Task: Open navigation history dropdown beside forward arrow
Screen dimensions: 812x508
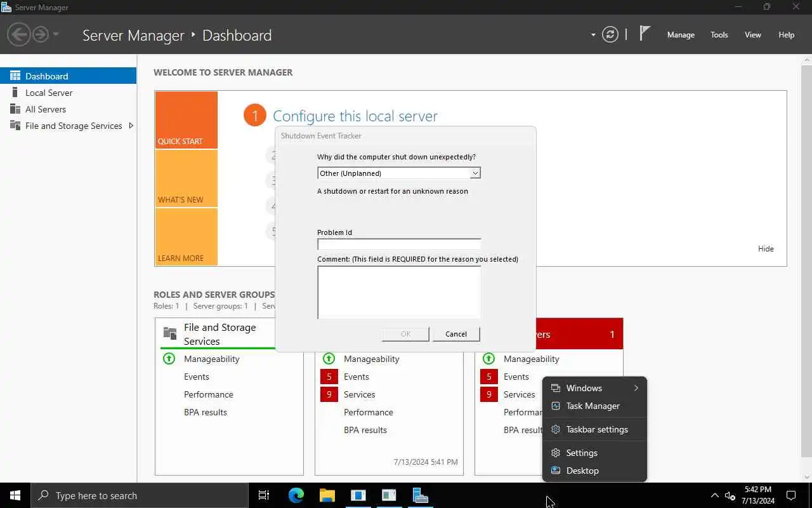Action: (x=56, y=34)
